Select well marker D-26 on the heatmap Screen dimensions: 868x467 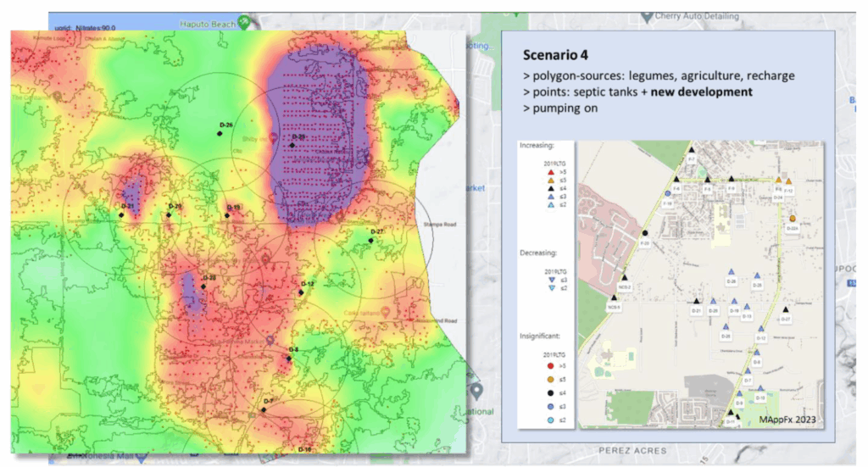pyautogui.click(x=218, y=133)
